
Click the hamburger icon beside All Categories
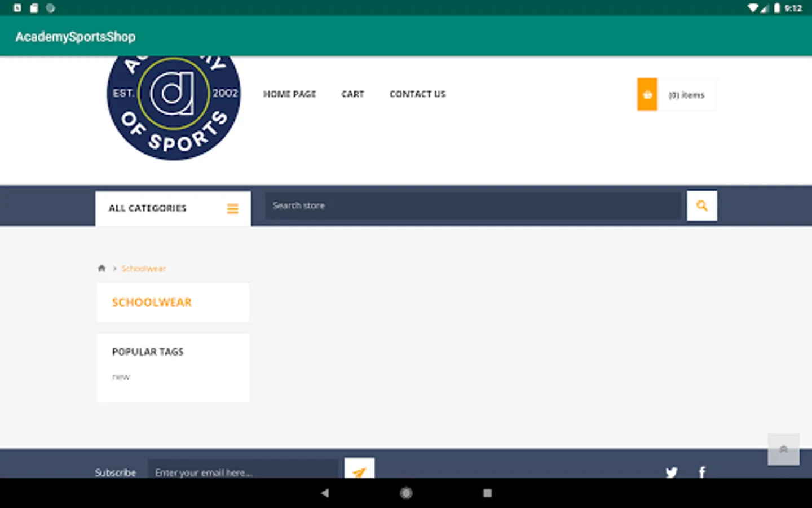point(232,209)
